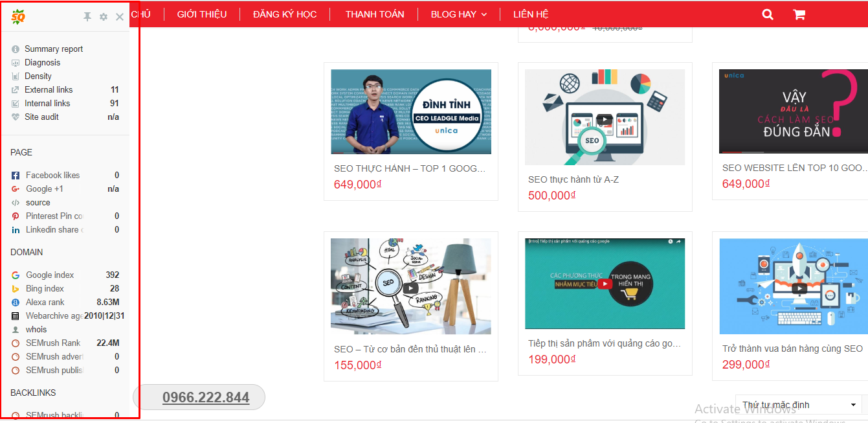868x423 pixels.
Task: Open the Diagnosis report
Action: tap(42, 63)
